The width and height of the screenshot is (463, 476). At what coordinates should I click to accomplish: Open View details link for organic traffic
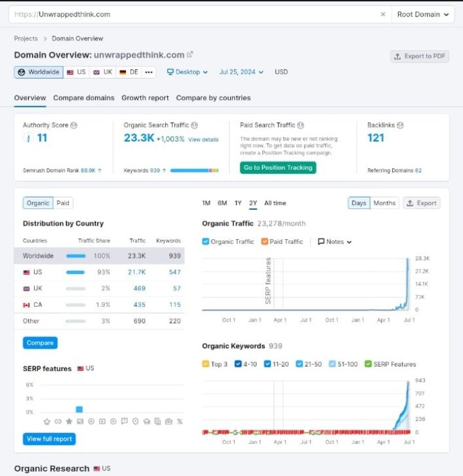203,140
